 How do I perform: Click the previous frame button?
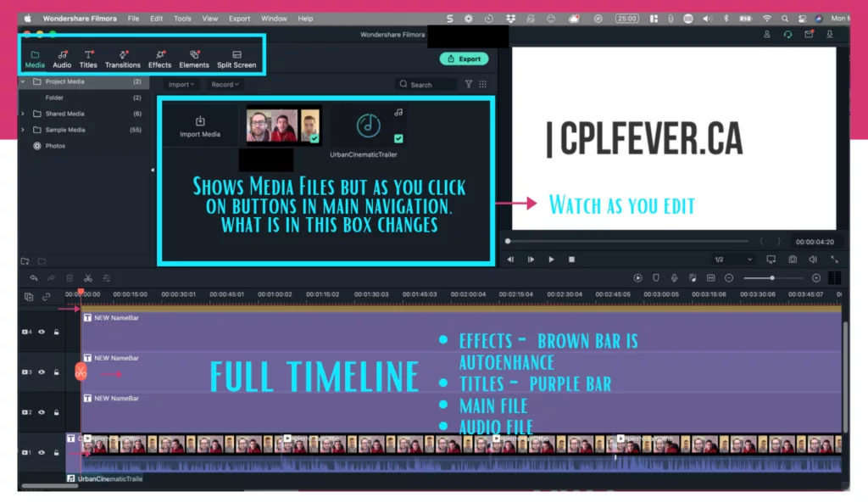coord(510,260)
